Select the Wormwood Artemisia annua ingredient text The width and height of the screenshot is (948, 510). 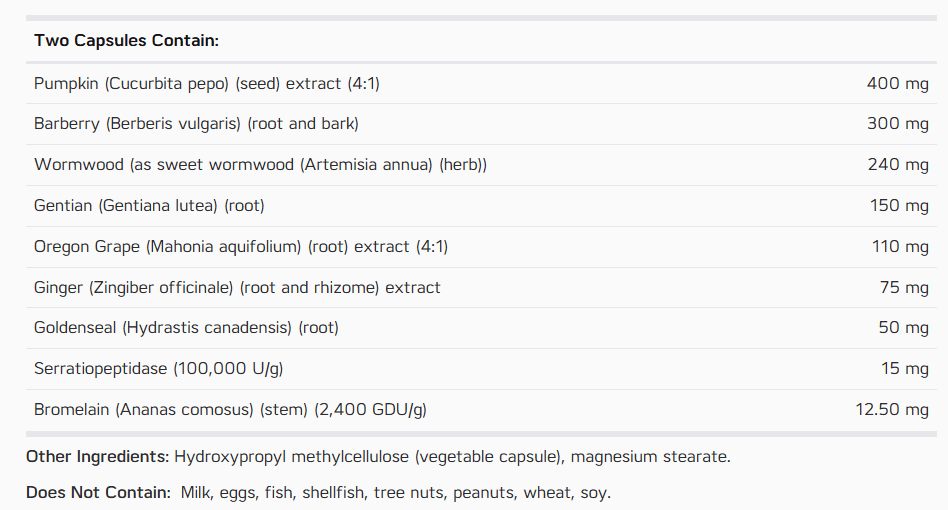click(x=261, y=164)
